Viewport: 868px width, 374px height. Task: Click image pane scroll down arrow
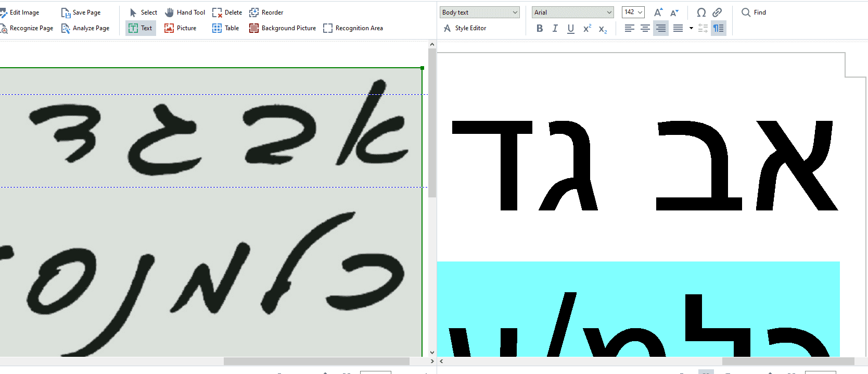[432, 353]
